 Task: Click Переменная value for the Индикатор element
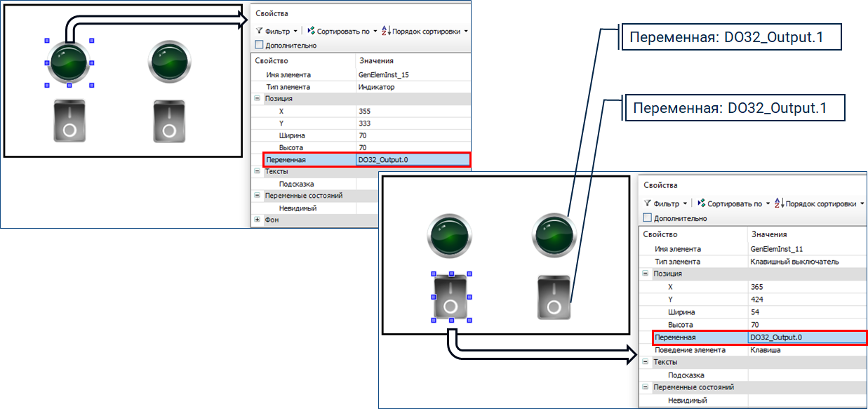tap(411, 160)
